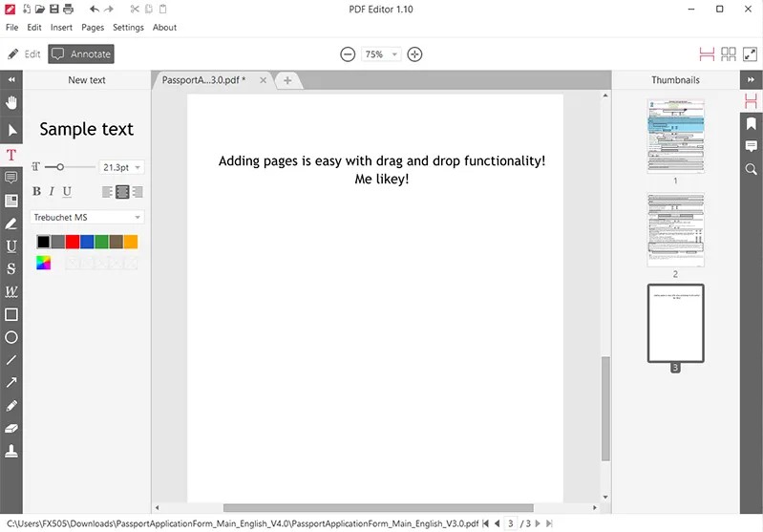Close the PassportA...3.0.pdf tab
This screenshot has width=763, height=532.
point(263,80)
